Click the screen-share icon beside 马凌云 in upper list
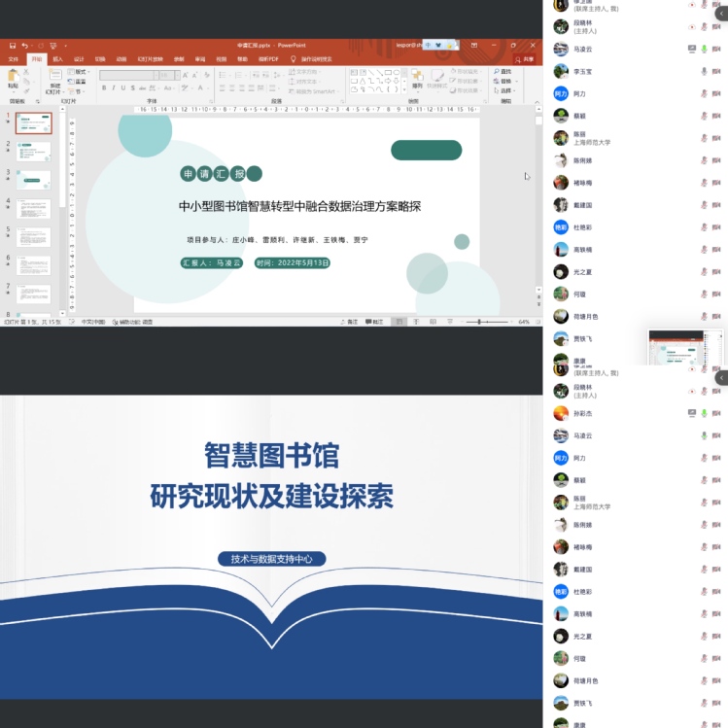 tap(691, 49)
